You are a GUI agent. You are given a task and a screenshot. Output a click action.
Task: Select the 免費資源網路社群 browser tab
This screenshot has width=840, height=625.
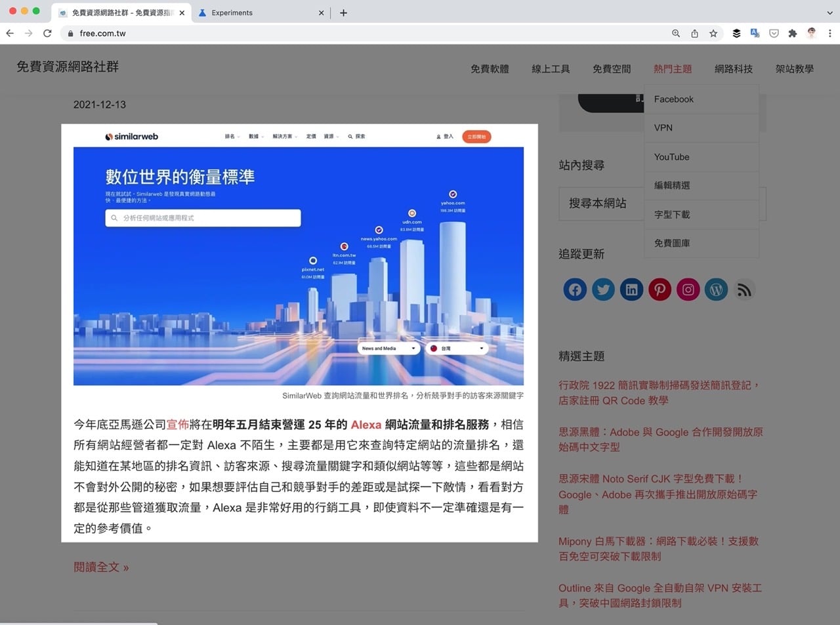121,12
